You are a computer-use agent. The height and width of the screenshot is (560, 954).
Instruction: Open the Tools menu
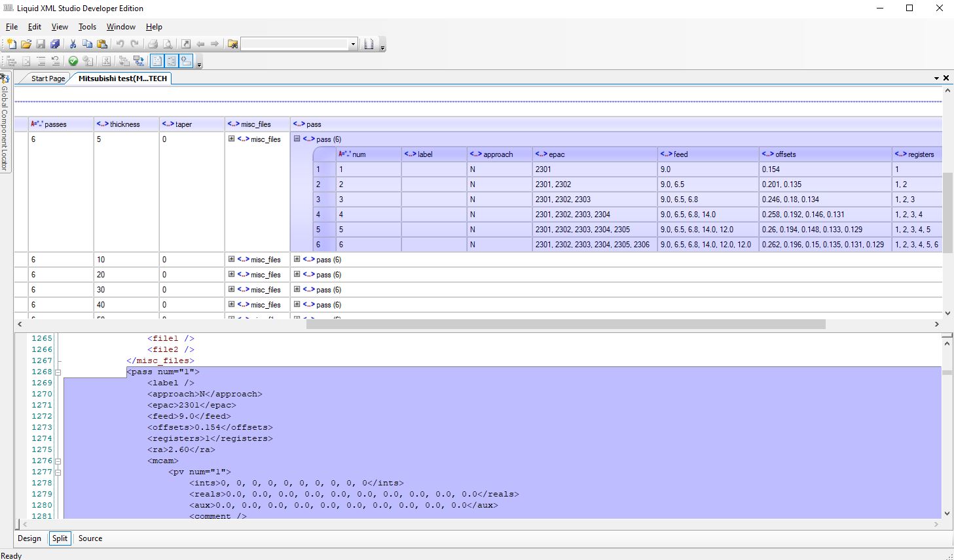tap(87, 27)
